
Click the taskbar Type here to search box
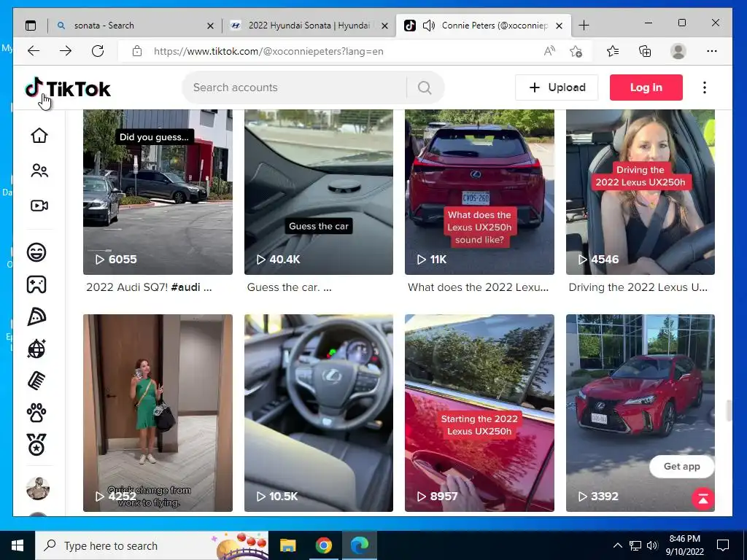(152, 545)
